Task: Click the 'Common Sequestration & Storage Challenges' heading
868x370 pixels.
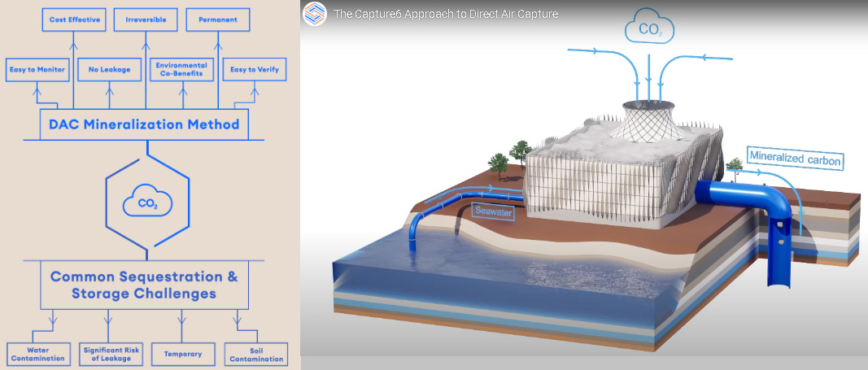Action: tap(144, 285)
